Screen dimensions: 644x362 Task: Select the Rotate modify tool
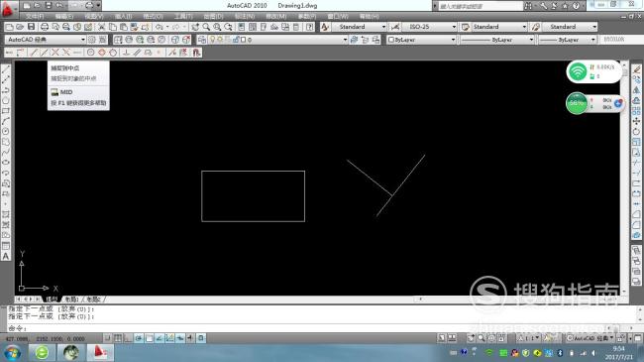(x=636, y=132)
